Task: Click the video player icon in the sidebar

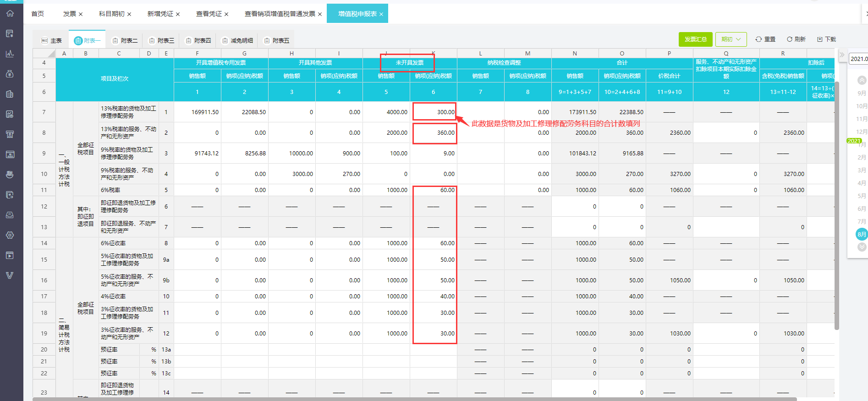Action: click(x=10, y=255)
